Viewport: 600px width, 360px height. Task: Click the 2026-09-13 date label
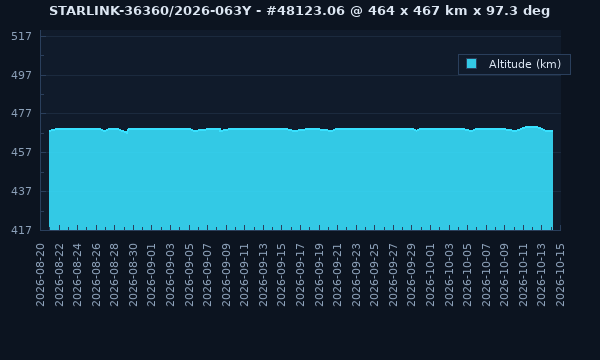click(x=263, y=275)
